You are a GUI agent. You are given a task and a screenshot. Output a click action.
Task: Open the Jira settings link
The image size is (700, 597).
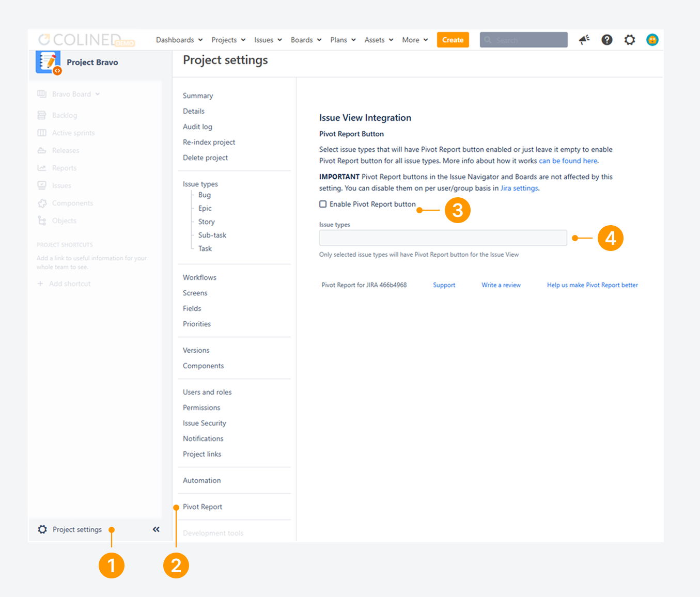(520, 188)
